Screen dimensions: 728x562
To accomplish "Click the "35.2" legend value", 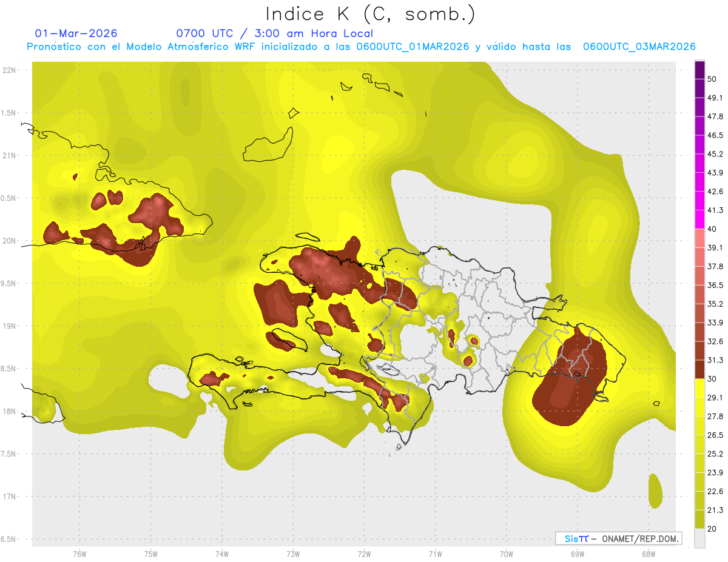I will 715,304.
